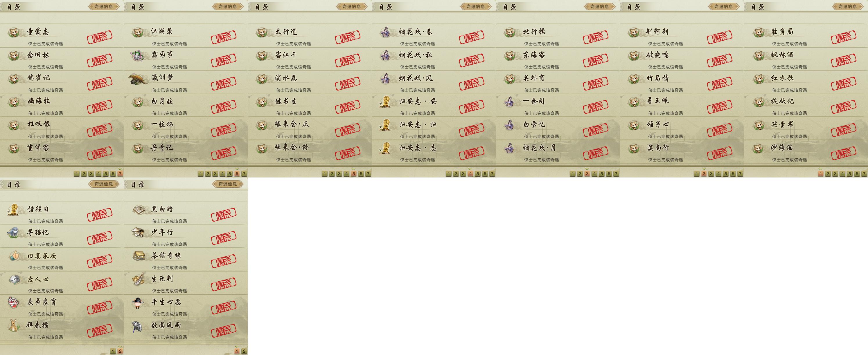868x355 pixels.
Task: Click the teahouse icon beside 茶馆奇缘
Action: point(139,256)
